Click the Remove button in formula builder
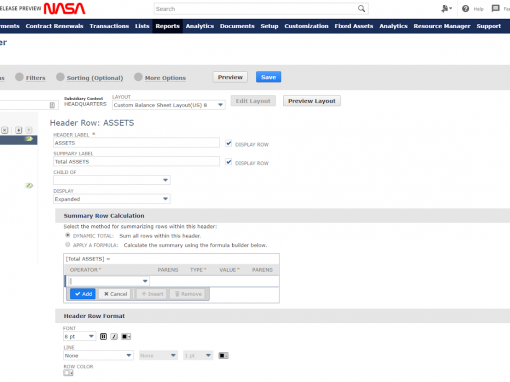510x382 pixels. pos(188,294)
